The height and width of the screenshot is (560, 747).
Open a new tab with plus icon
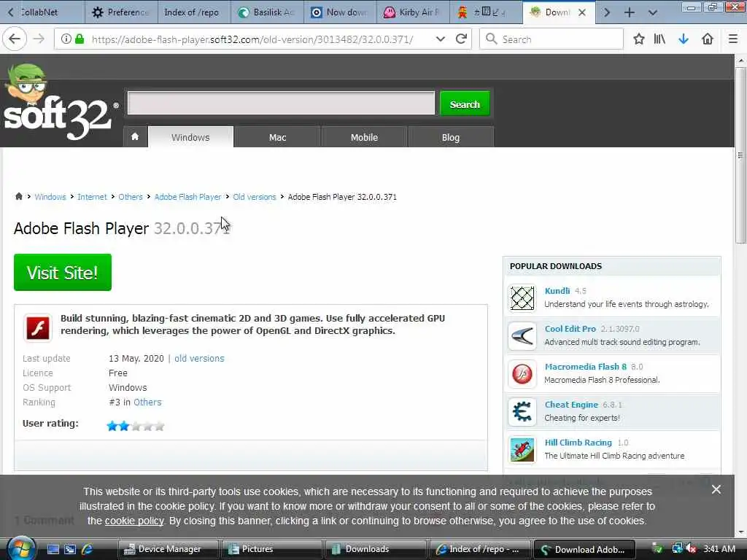click(x=630, y=12)
